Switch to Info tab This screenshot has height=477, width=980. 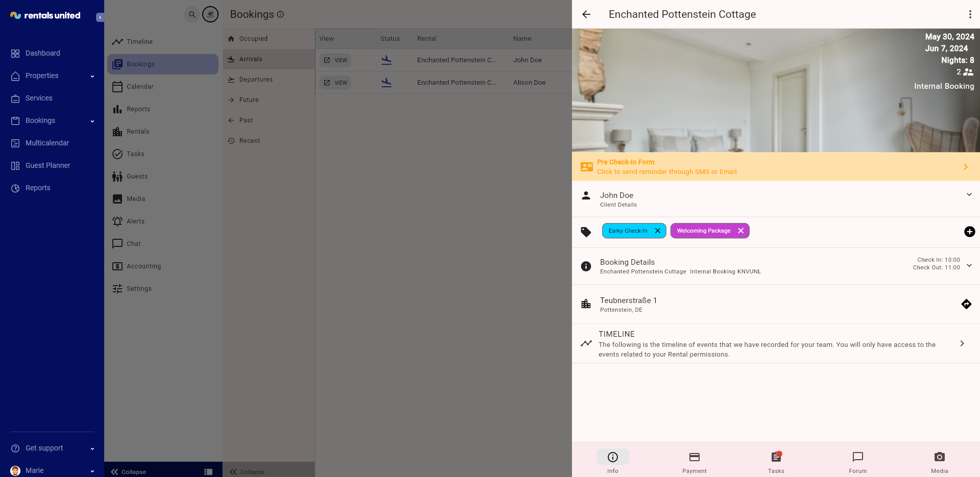(613, 462)
